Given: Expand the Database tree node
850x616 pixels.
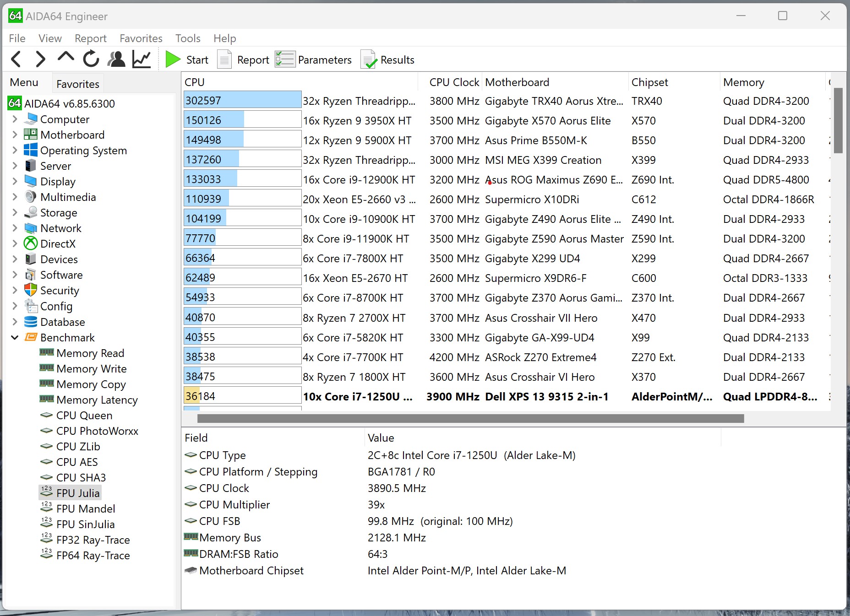Looking at the screenshot, I should (15, 322).
